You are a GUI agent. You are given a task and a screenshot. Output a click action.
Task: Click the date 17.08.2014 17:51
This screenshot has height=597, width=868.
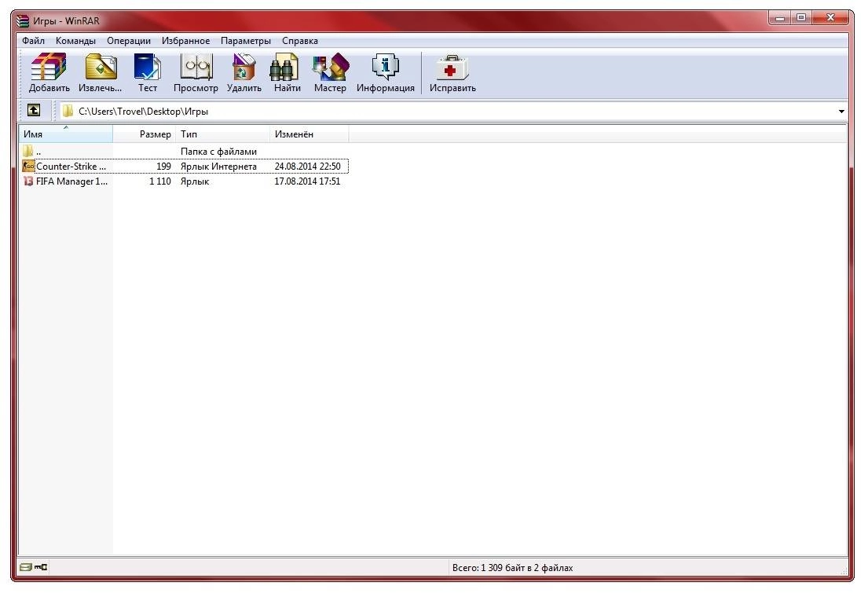(x=307, y=181)
